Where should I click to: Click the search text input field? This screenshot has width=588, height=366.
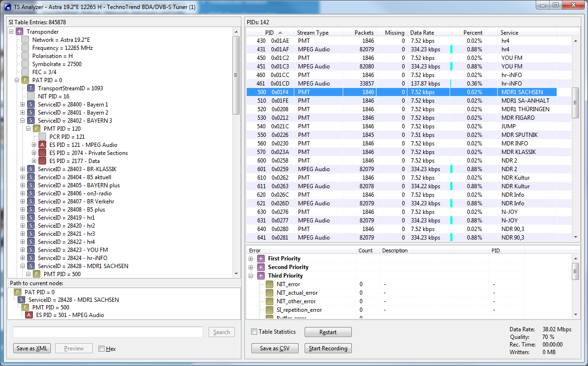click(108, 332)
